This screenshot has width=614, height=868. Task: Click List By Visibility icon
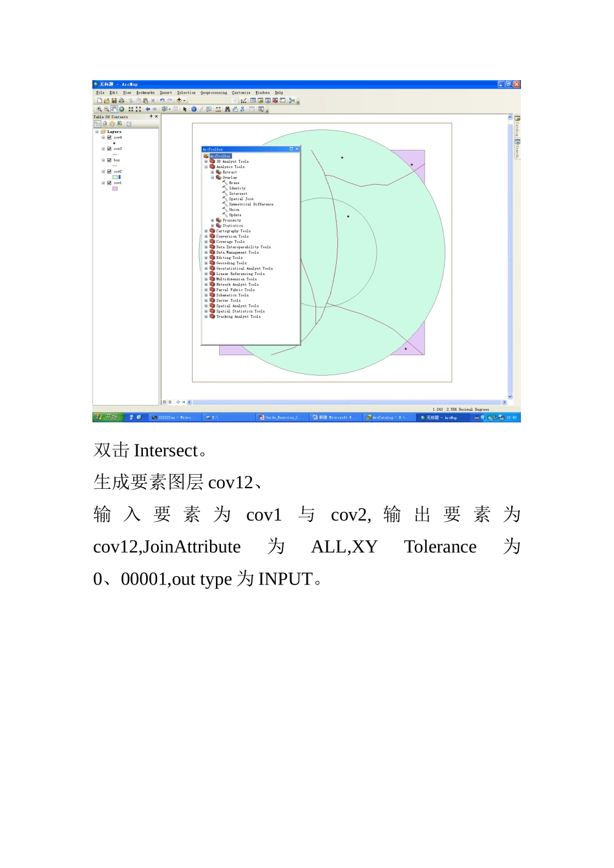click(112, 123)
